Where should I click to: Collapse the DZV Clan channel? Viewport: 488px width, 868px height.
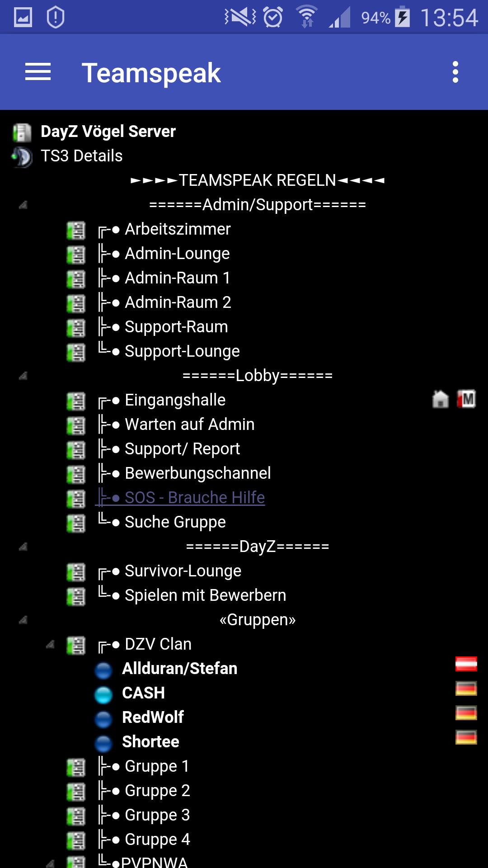coord(50,644)
